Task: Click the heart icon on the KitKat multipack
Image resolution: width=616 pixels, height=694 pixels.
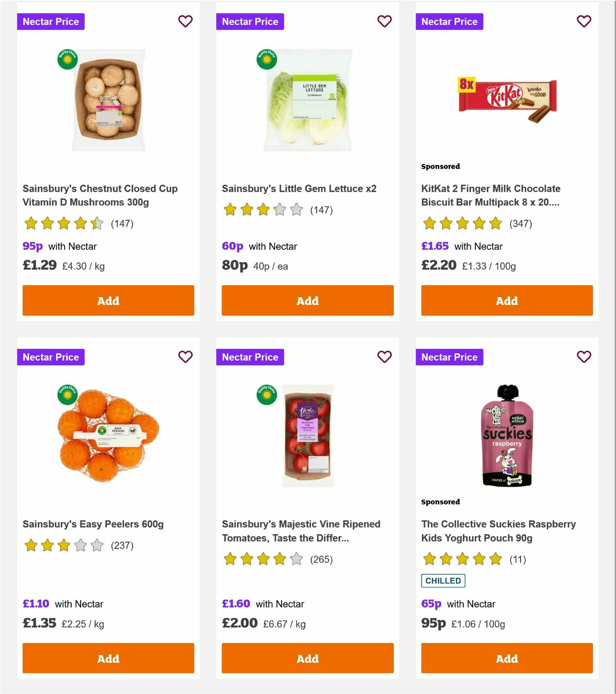Action: point(584,21)
